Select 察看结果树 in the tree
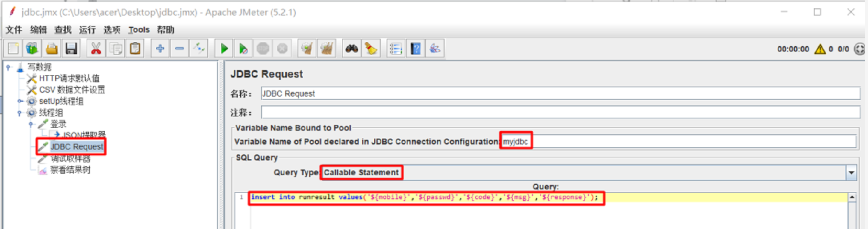This screenshot has width=868, height=229. tap(70, 170)
